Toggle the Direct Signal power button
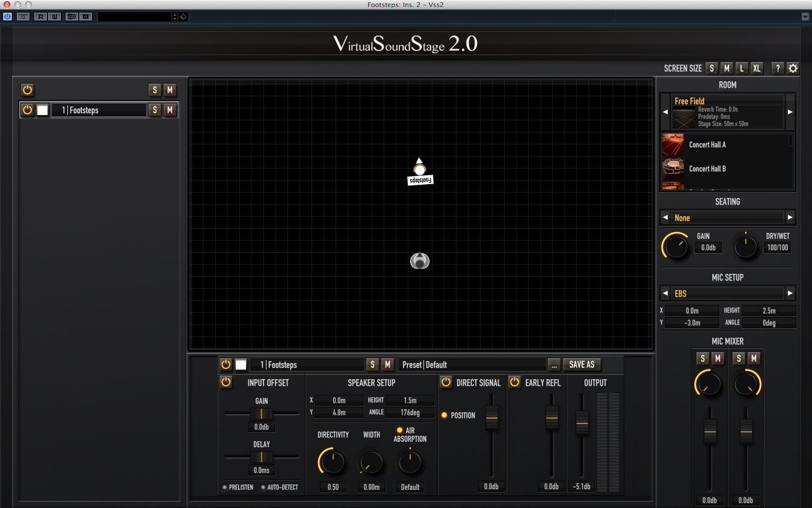This screenshot has height=508, width=812. pos(446,382)
